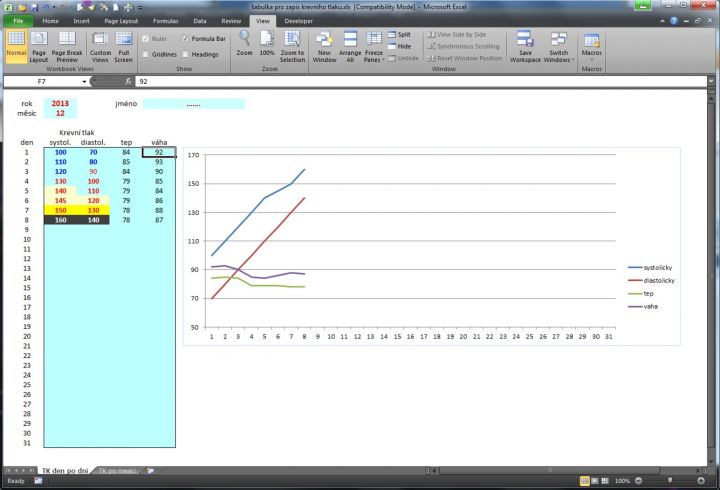Select Normal view button in status bar
Screen dimensions: 720x490
(x=585, y=481)
